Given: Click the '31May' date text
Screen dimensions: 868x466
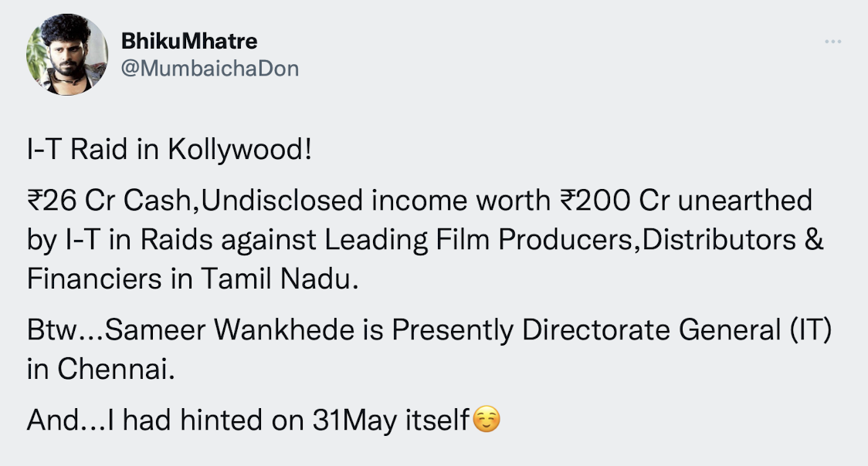Looking at the screenshot, I should (354, 420).
